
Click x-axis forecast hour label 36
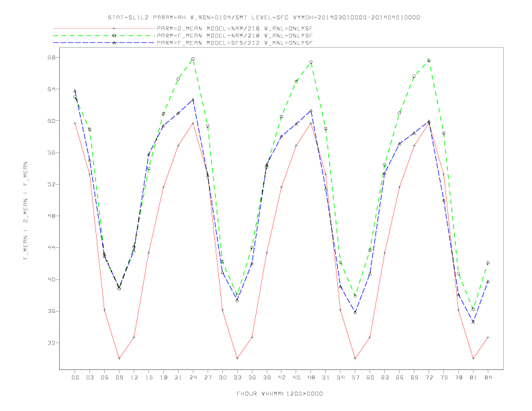[252, 377]
